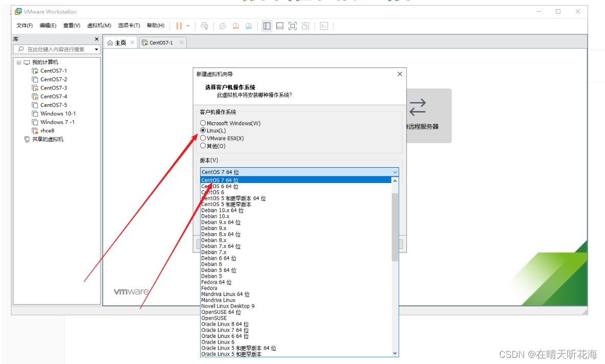Open the power options arrow beside pause

(x=188, y=26)
